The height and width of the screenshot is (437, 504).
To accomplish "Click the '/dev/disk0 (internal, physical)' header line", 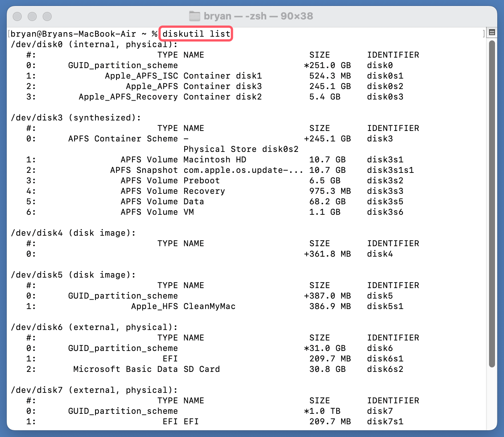I will [x=94, y=45].
